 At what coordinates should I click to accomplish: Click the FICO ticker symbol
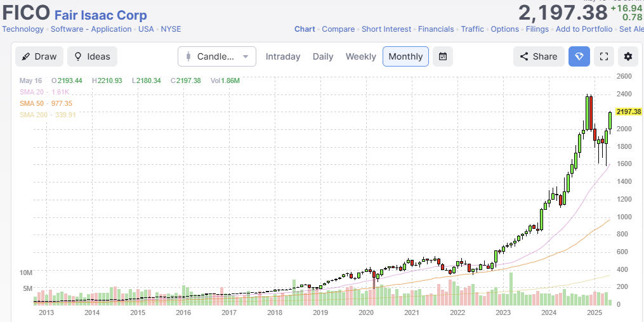(x=26, y=13)
